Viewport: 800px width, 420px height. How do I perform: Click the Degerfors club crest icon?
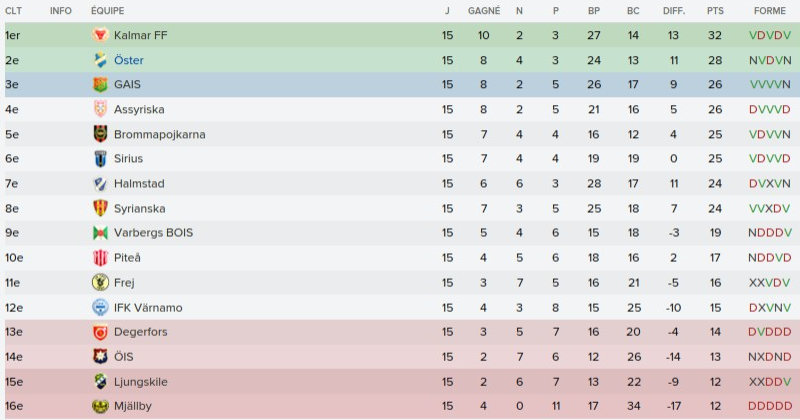(99, 332)
